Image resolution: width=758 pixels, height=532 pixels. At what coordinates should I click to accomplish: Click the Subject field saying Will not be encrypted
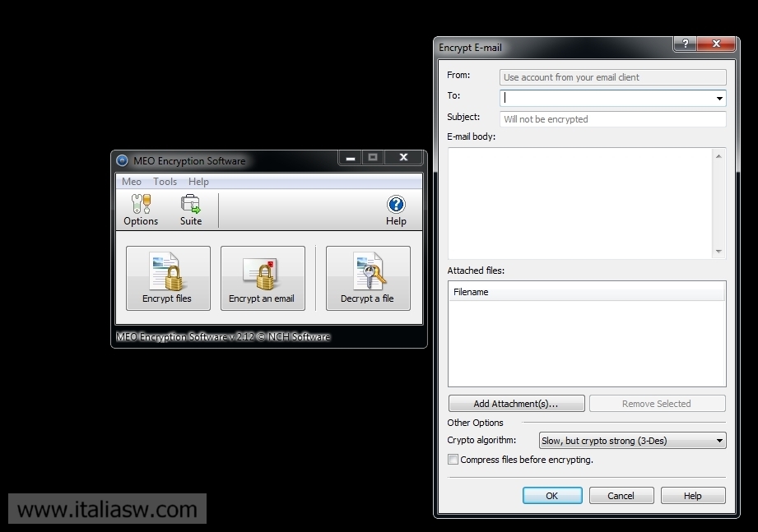point(612,118)
